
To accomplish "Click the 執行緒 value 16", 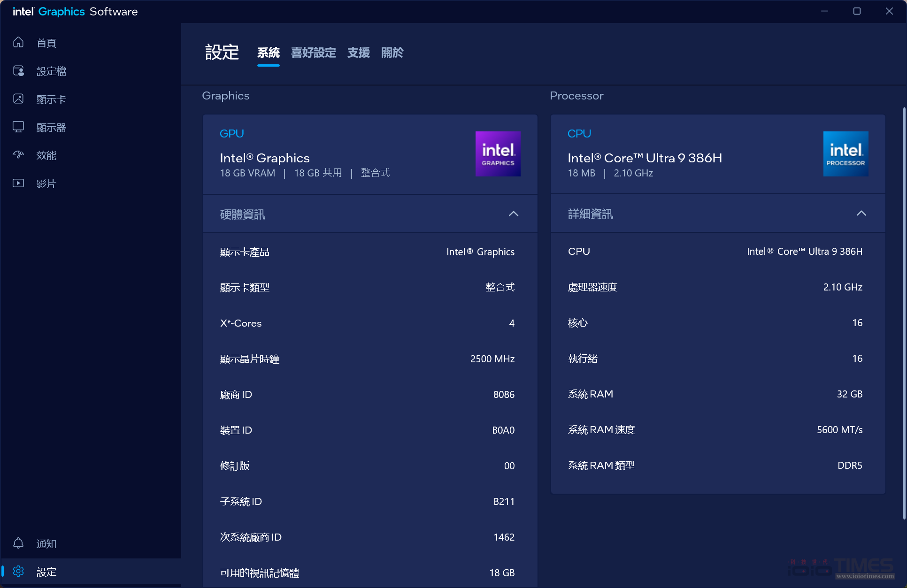I will pyautogui.click(x=857, y=359).
